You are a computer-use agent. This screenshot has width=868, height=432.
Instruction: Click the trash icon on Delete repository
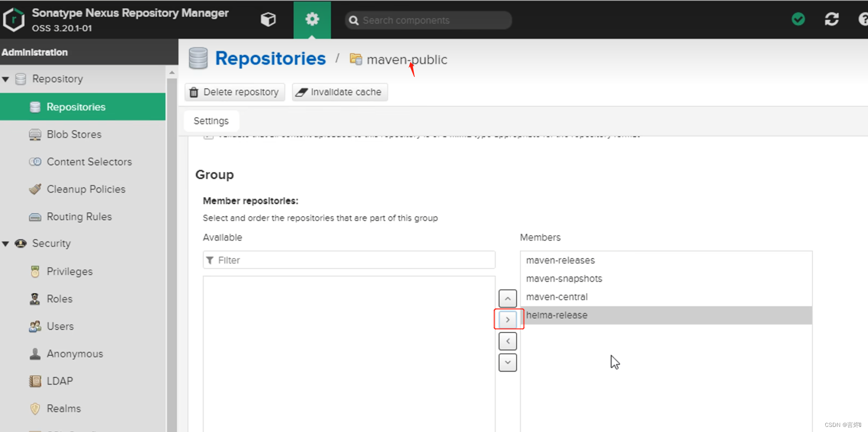pyautogui.click(x=194, y=92)
